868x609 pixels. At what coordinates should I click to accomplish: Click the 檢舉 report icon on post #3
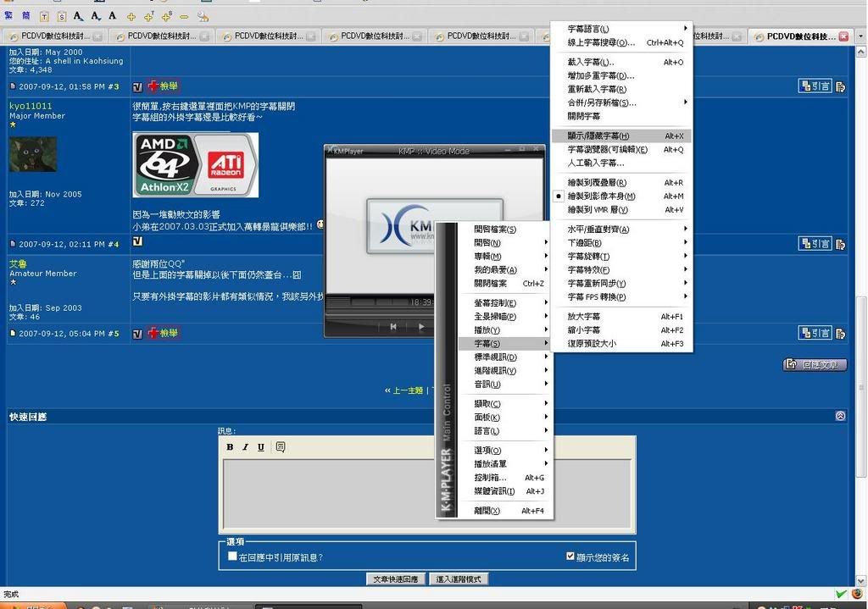click(163, 86)
